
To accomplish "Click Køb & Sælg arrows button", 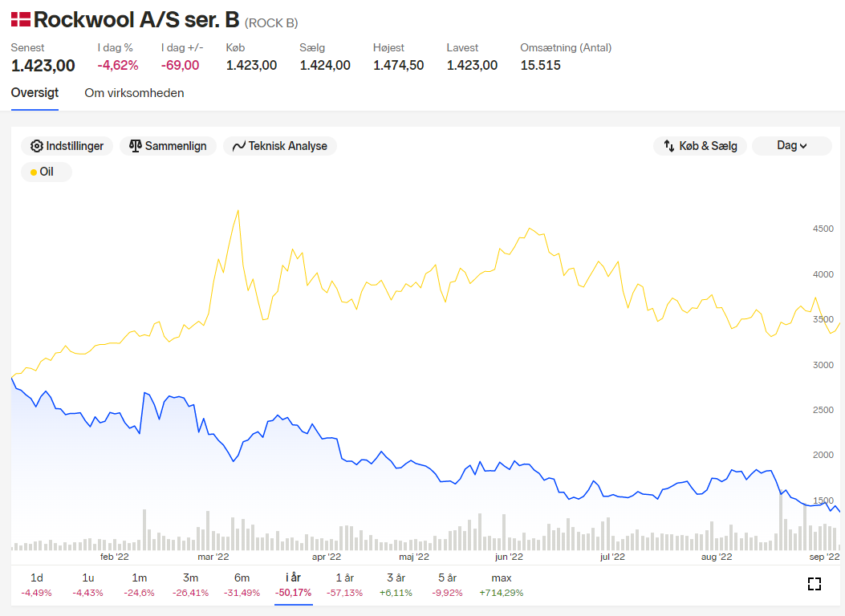I will tap(700, 146).
